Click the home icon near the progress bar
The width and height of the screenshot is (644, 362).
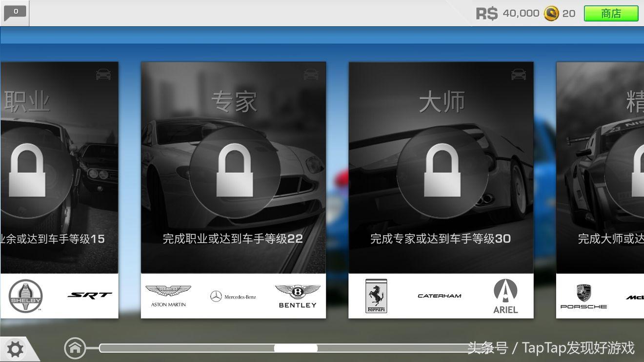(75, 348)
